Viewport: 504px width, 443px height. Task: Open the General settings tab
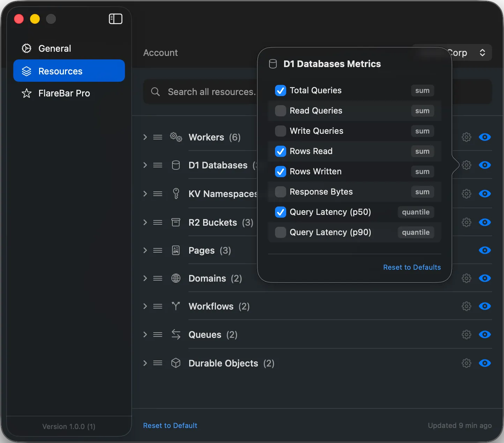pyautogui.click(x=69, y=49)
